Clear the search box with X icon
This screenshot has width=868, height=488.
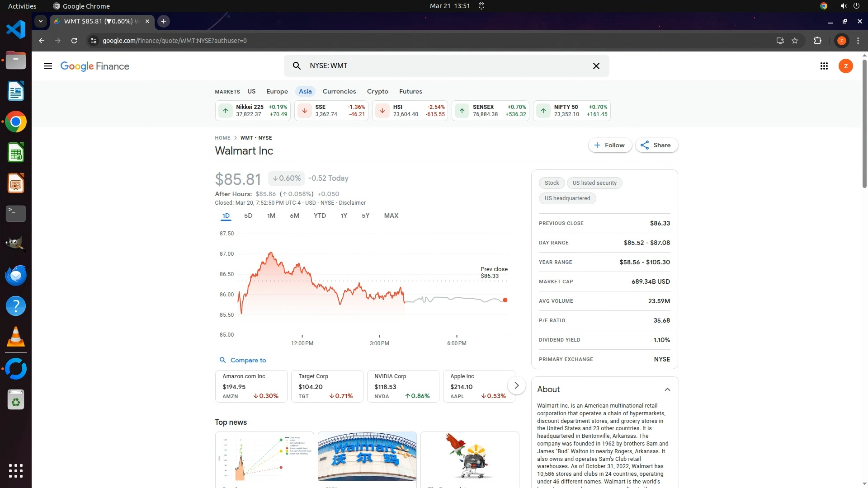(x=596, y=66)
